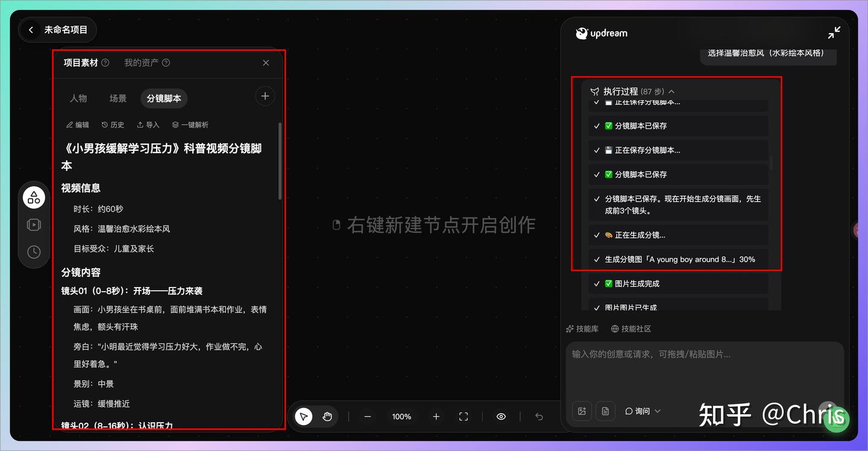Open 技能社区 skill community
Image resolution: width=868 pixels, height=451 pixels.
tap(631, 329)
